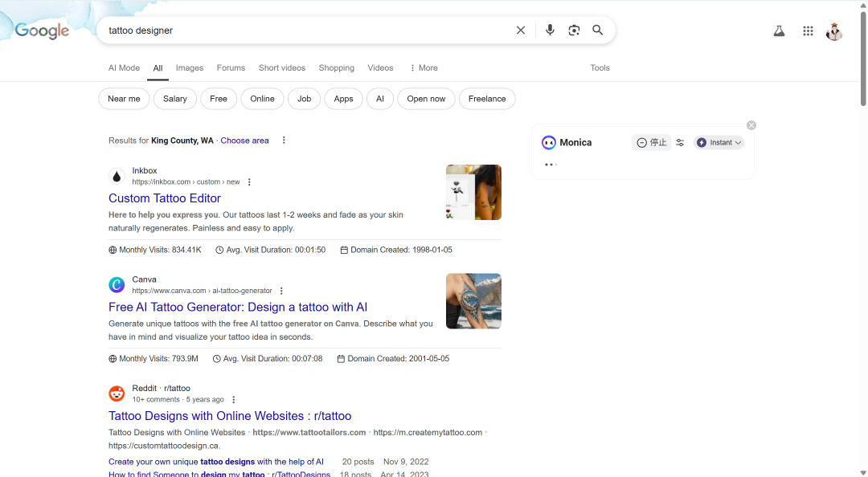The width and height of the screenshot is (868, 477).
Task: Go to the Google logo homepage
Action: [x=42, y=31]
